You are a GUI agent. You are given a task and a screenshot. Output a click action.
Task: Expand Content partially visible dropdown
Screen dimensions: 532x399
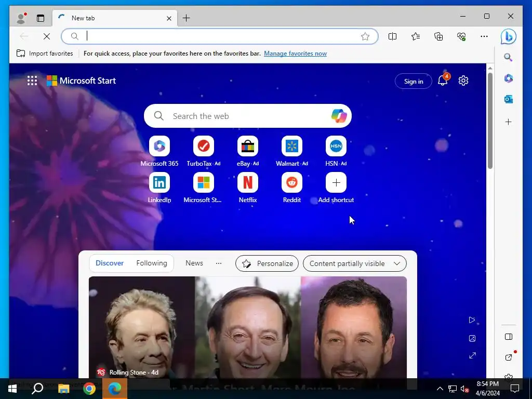(x=354, y=263)
